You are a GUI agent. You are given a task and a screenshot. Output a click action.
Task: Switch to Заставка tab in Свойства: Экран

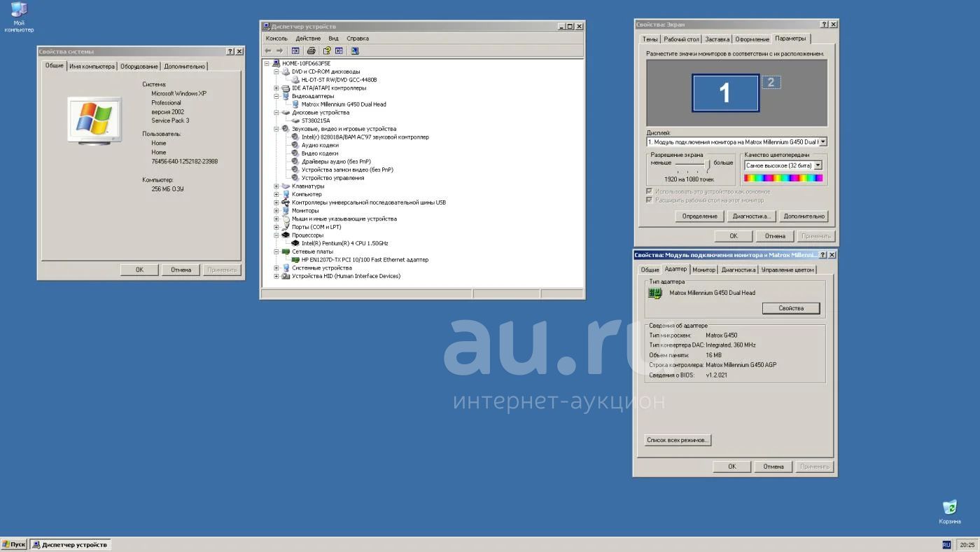[717, 39]
